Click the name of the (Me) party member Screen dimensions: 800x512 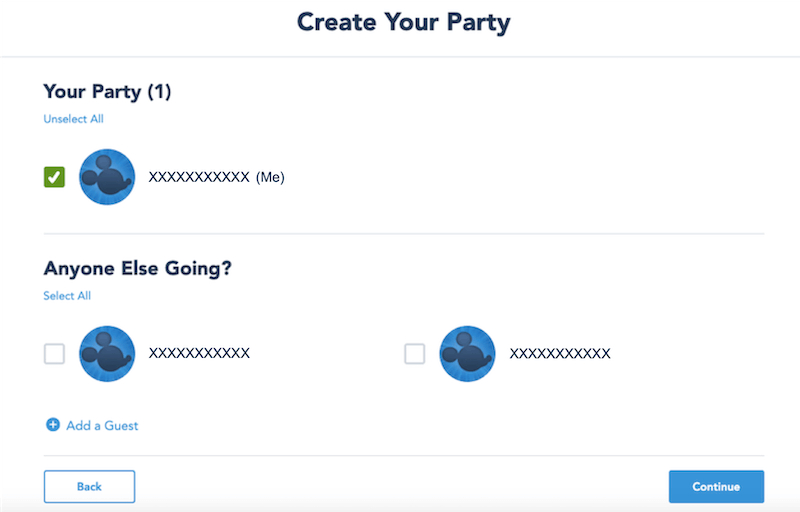coord(199,177)
